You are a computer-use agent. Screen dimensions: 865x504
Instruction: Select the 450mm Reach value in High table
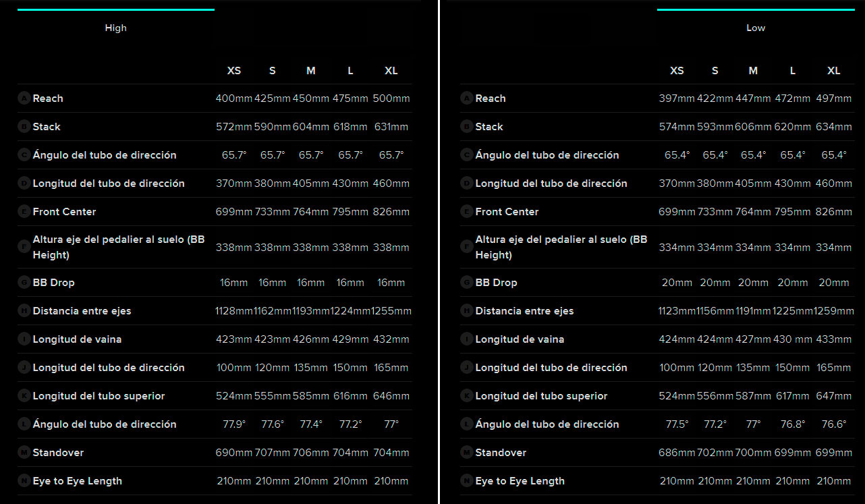tap(310, 99)
